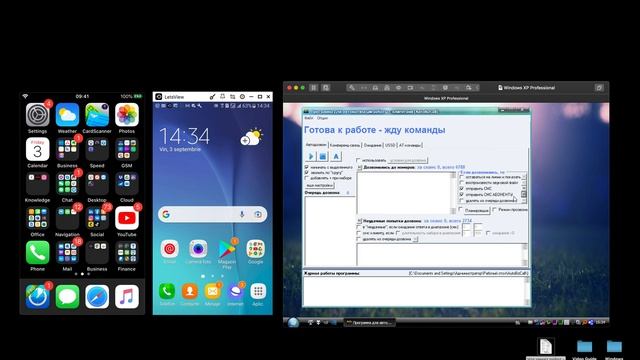Viewport: 640px width, 360px height.
Task: Switch to the "USSD" tab
Action: tap(390, 145)
